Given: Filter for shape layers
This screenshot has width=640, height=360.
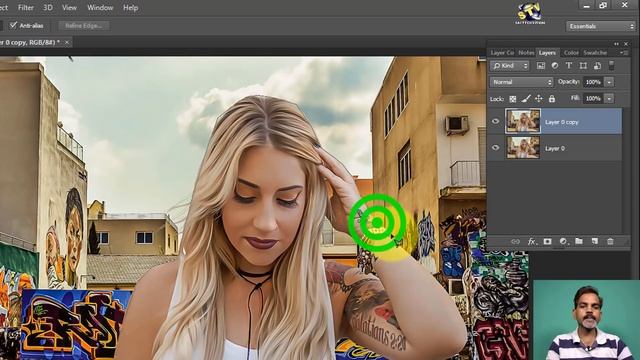Looking at the screenshot, I should point(583,66).
